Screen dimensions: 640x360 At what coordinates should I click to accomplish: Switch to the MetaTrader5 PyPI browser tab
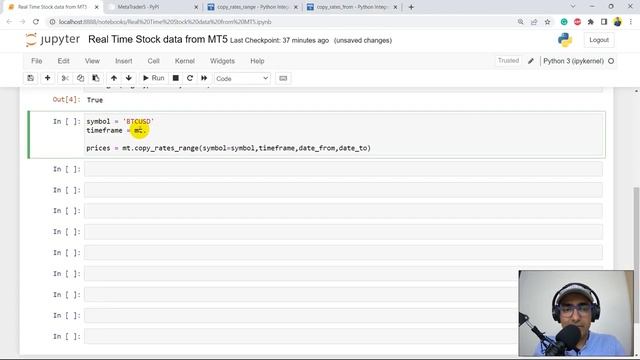click(x=153, y=7)
